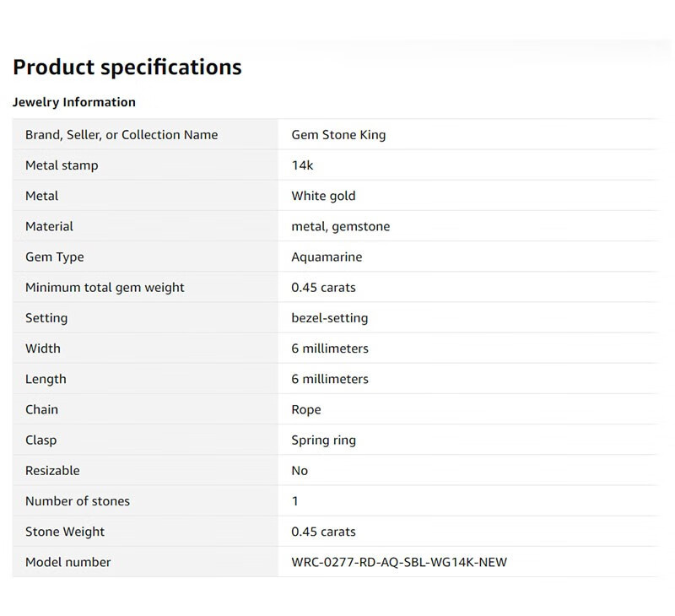This screenshot has height=616, width=675.
Task: Click the Number of stones label
Action: pyautogui.click(x=78, y=501)
